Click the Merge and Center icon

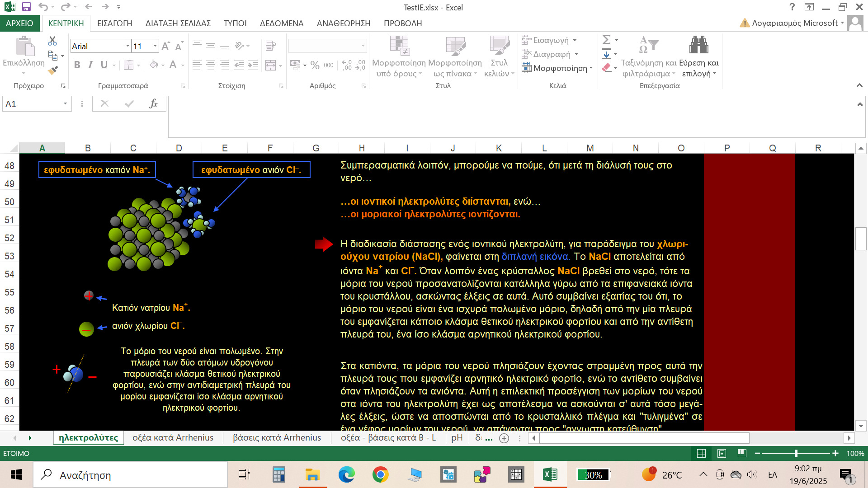(270, 66)
